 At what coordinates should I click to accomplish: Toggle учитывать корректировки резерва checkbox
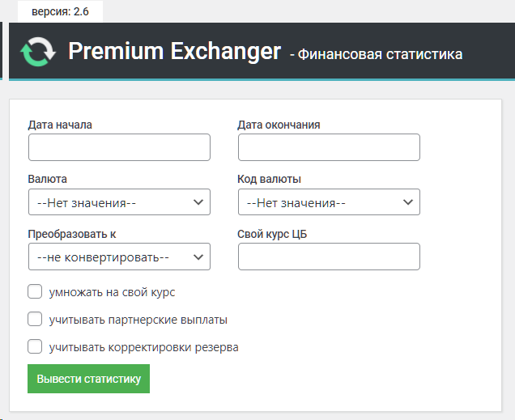tap(35, 346)
